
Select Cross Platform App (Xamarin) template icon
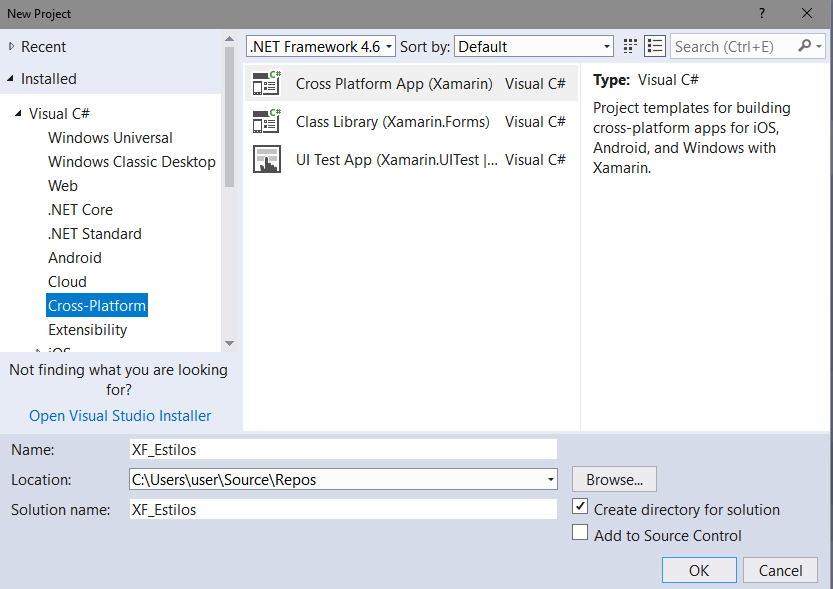point(267,83)
